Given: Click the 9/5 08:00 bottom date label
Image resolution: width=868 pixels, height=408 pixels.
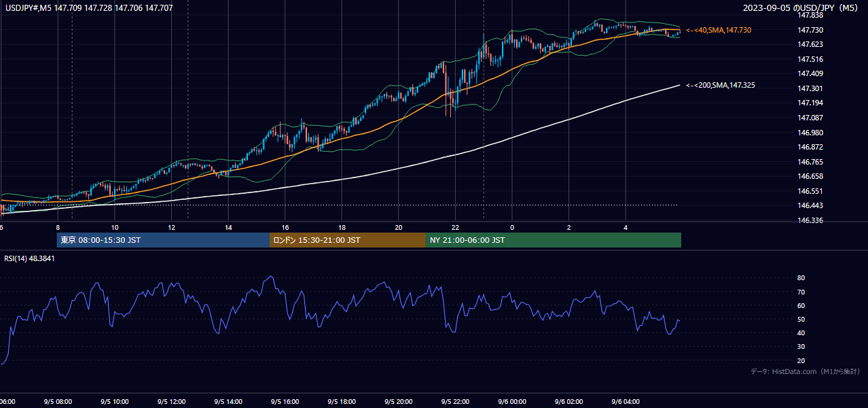Looking at the screenshot, I should click(x=58, y=402).
